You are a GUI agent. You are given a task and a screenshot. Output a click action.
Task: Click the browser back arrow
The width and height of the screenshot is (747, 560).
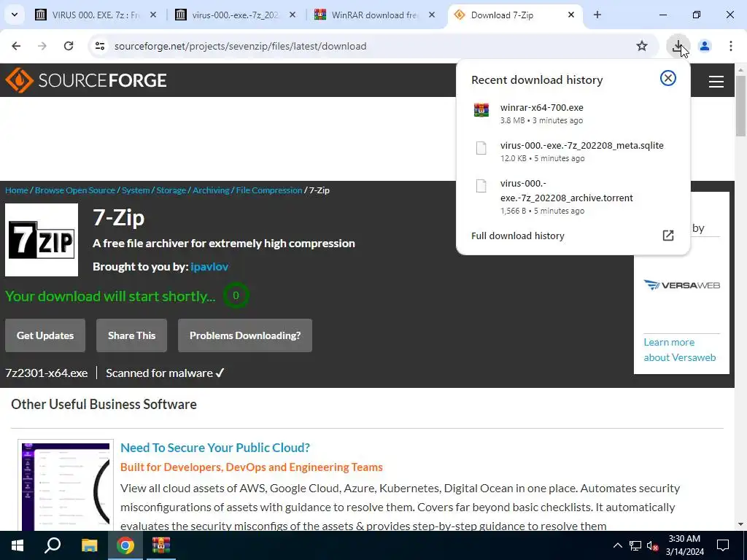(16, 46)
